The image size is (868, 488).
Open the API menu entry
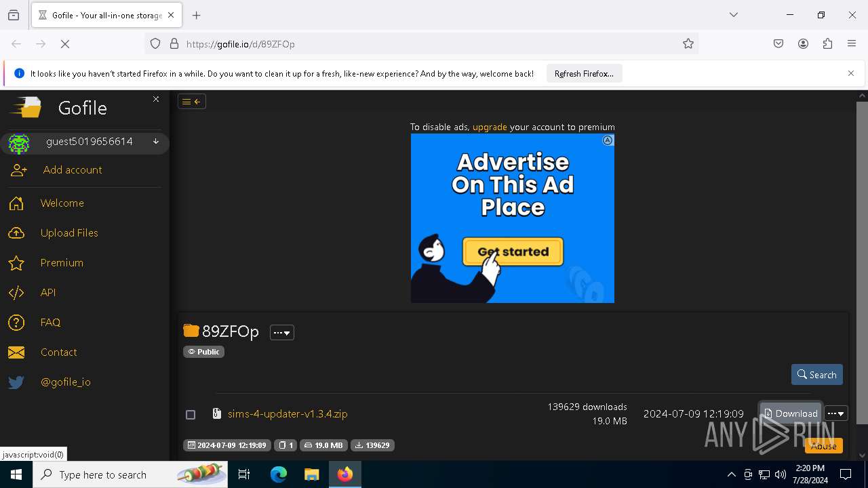point(48,293)
